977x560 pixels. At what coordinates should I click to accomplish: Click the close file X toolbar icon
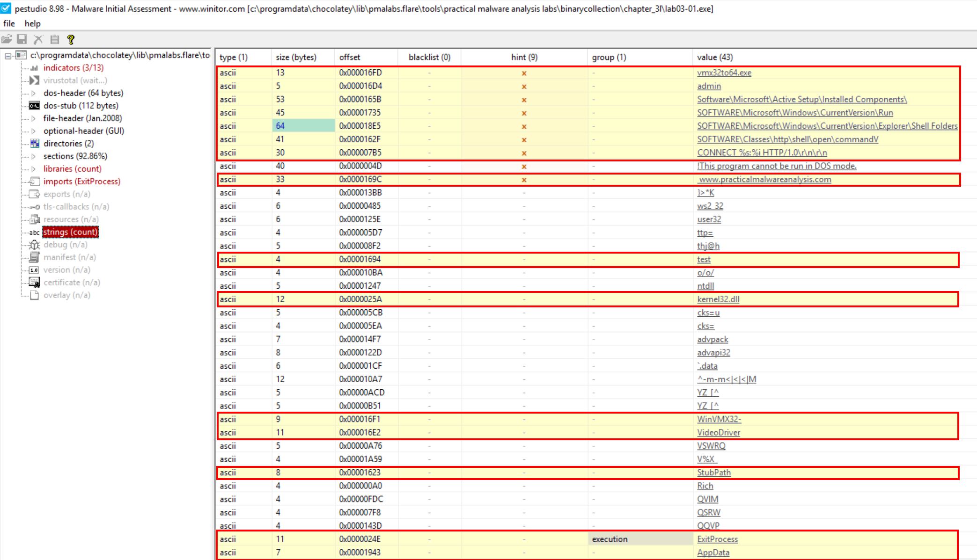[x=38, y=39]
